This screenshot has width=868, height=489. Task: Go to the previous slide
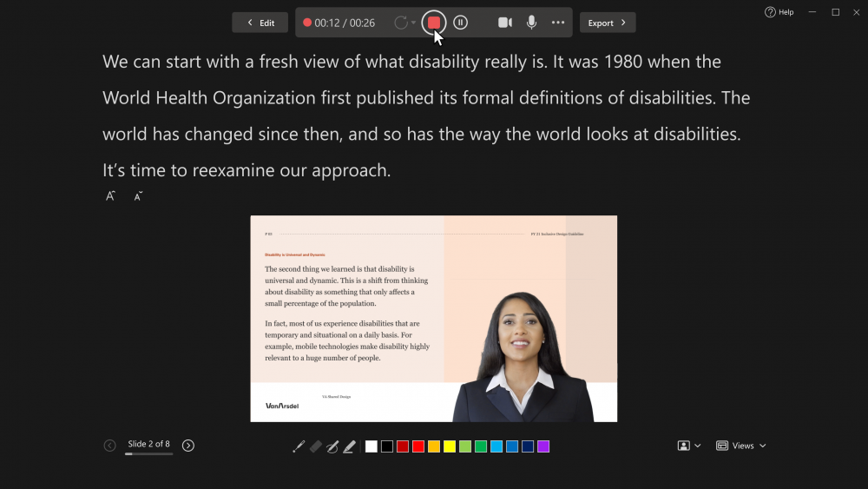[110, 446]
